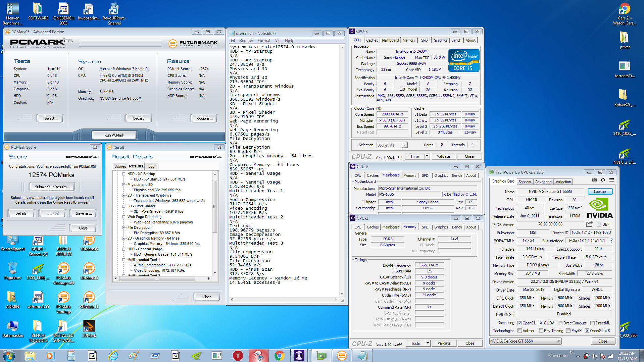The width and height of the screenshot is (644, 362).
Task: Open the Heaven Benchmark desktop icon
Action: coord(13,14)
